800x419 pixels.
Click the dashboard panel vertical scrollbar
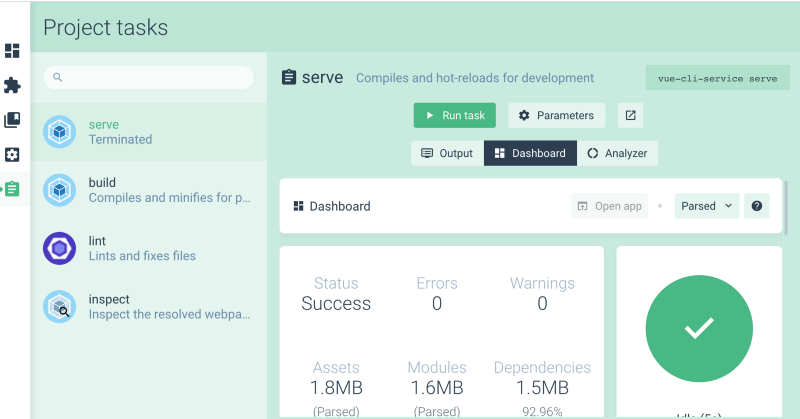[x=786, y=207]
